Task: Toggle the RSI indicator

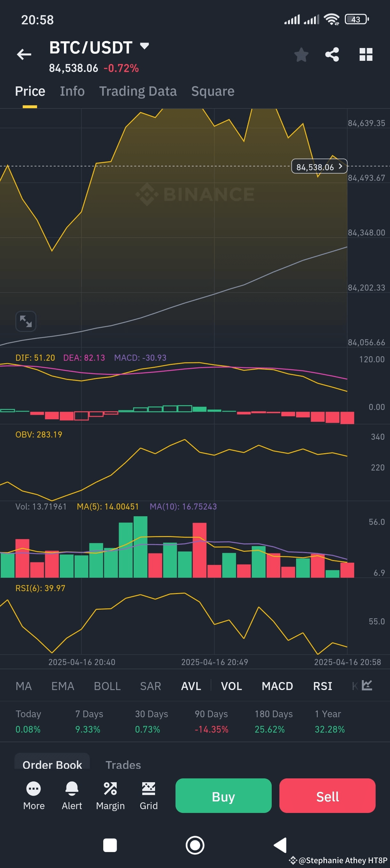Action: (322, 686)
